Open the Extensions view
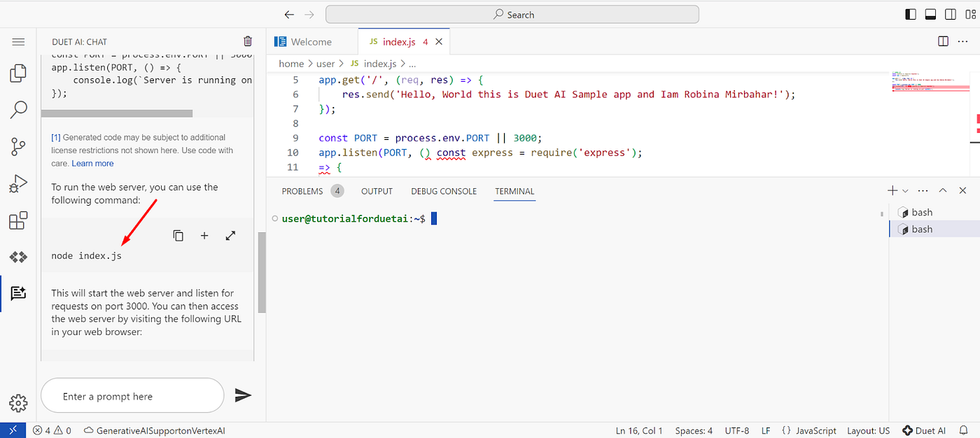The width and height of the screenshot is (980, 438). (18, 221)
